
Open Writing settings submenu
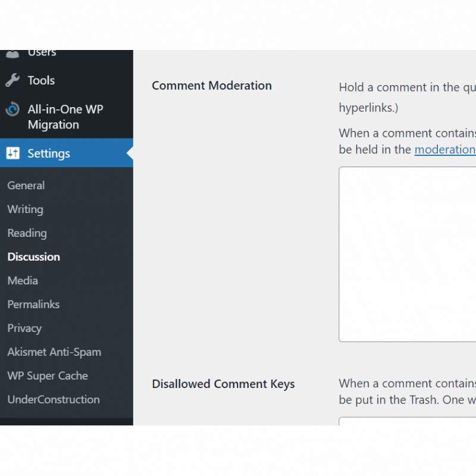click(25, 209)
